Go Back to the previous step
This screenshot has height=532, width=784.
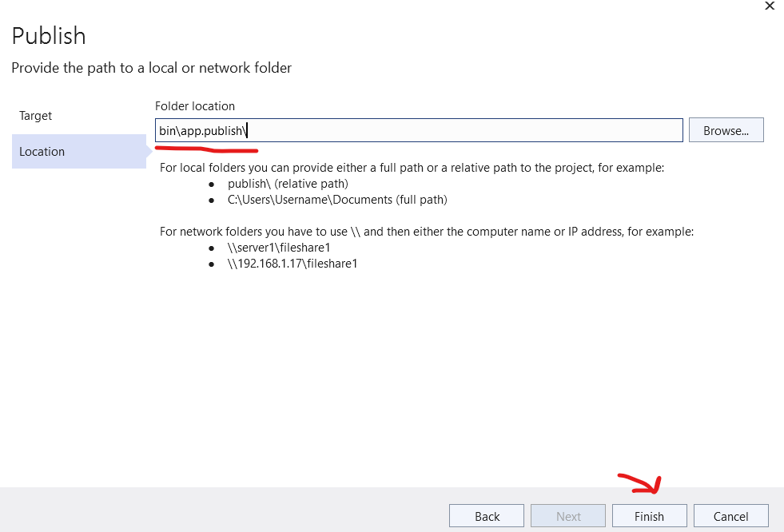point(487,516)
